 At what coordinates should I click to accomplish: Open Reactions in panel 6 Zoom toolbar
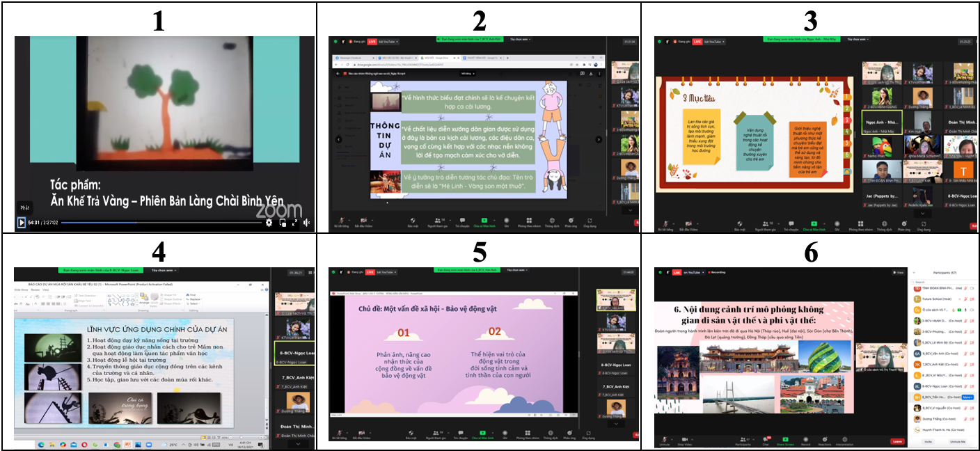(x=825, y=441)
